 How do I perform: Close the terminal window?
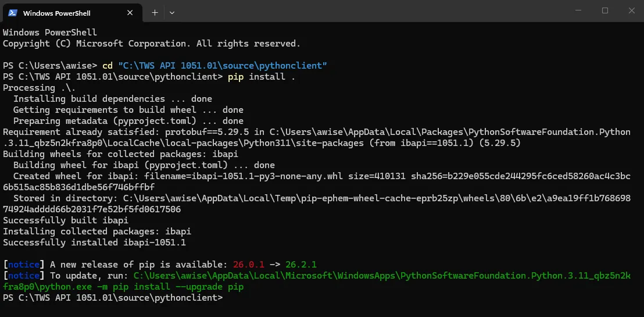coord(632,10)
